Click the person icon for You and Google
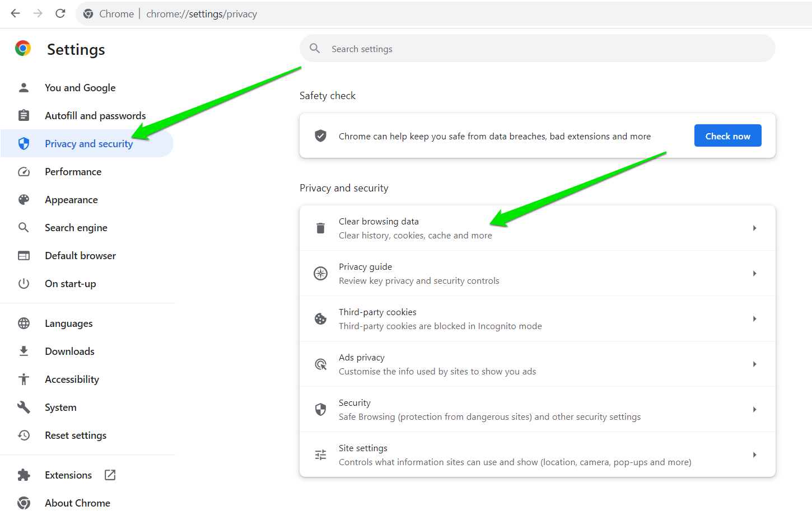This screenshot has height=520, width=812. (24, 88)
